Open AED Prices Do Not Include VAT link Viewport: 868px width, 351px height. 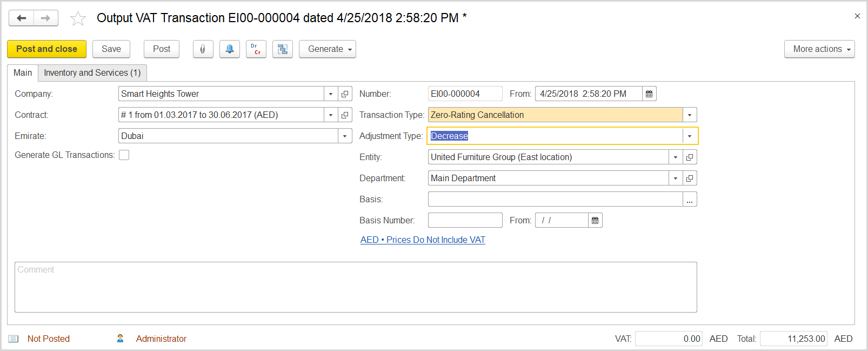pos(423,240)
